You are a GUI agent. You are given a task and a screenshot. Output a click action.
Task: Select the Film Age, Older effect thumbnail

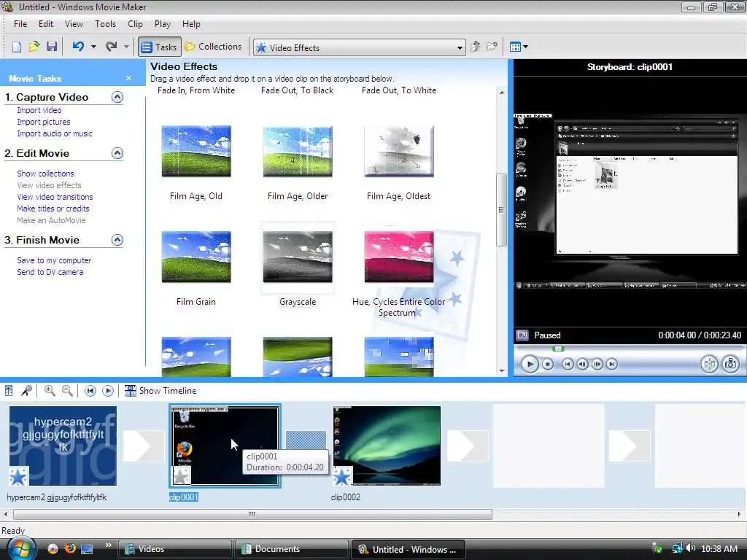coord(298,151)
